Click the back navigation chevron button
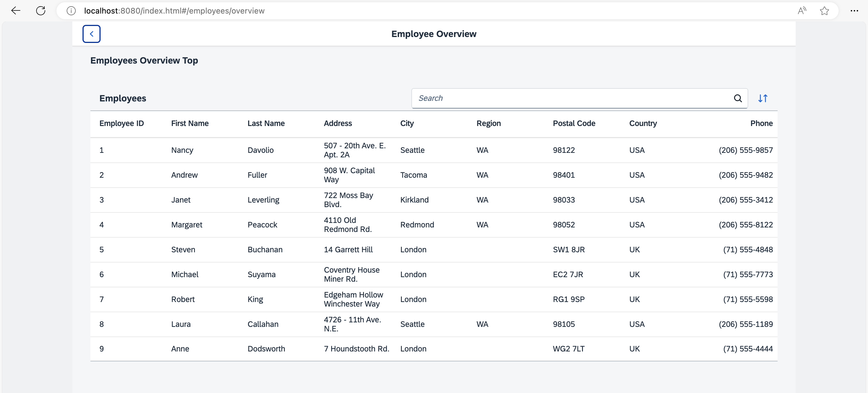Viewport: 868px width, 393px height. point(91,34)
